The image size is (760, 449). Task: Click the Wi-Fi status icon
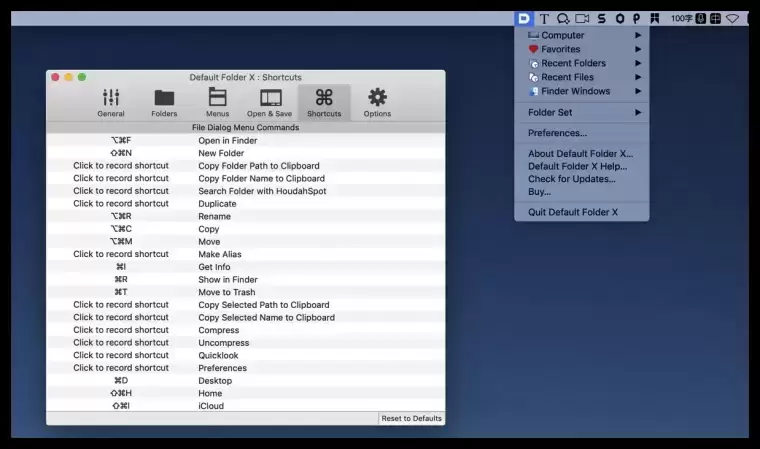732,18
